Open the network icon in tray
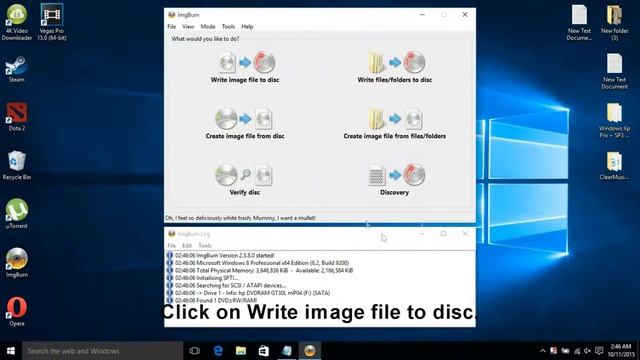This screenshot has height=360, width=640. click(x=576, y=351)
